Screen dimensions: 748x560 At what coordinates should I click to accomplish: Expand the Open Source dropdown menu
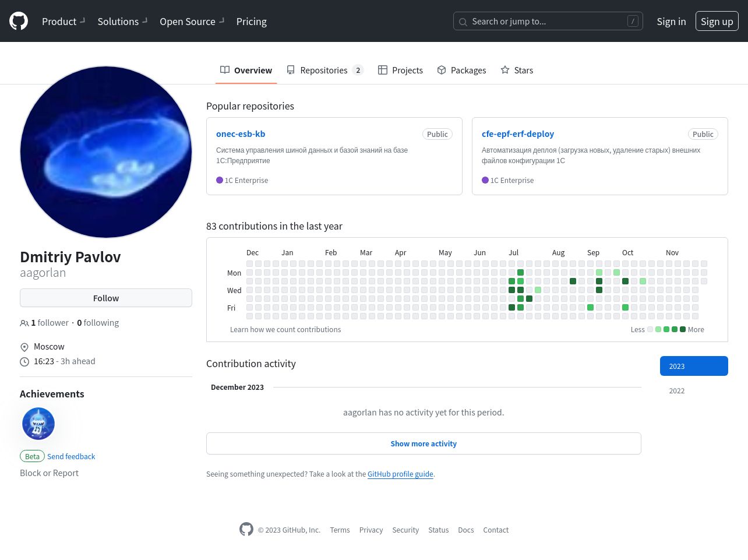tap(192, 22)
